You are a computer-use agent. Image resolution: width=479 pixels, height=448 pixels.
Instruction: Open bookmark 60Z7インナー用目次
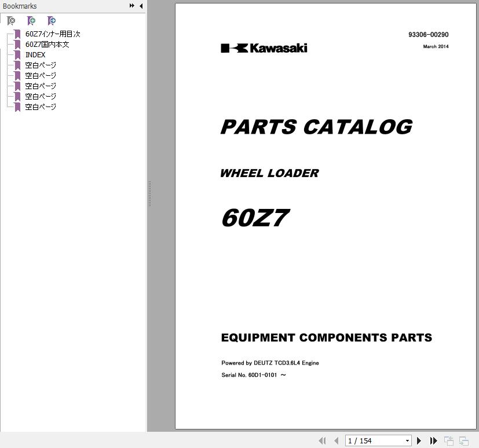pos(53,34)
